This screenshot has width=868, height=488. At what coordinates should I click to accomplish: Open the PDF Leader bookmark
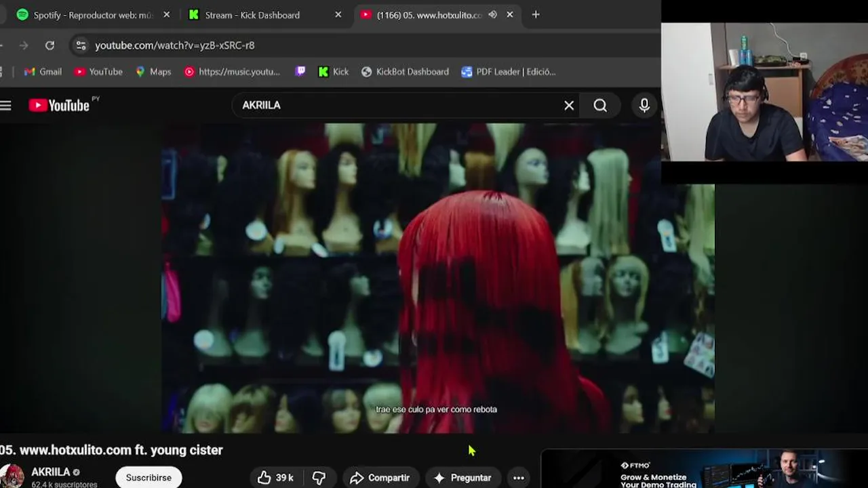click(x=508, y=72)
